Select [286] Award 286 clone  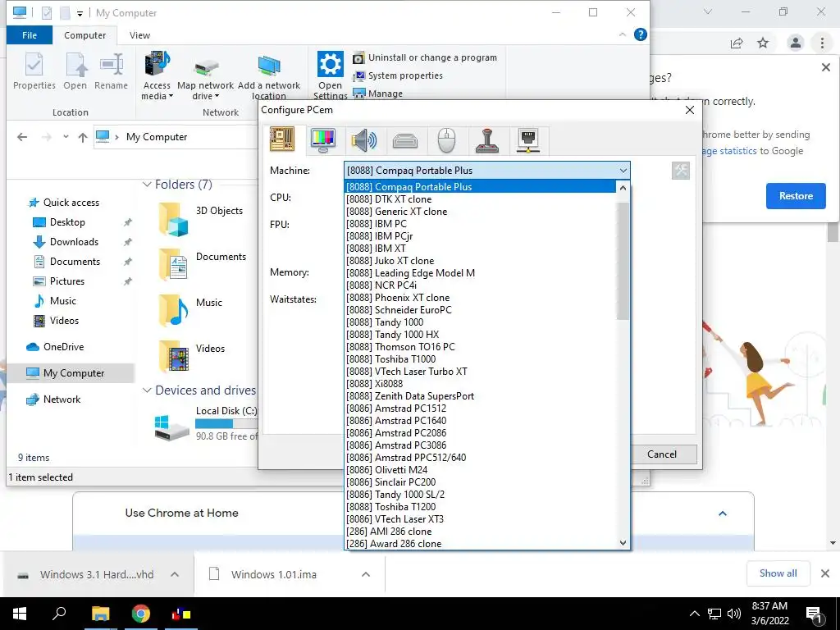tap(480, 544)
